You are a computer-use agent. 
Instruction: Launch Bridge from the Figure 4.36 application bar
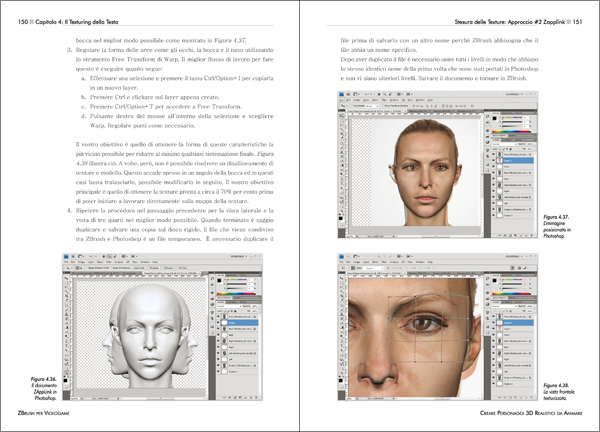tap(73, 256)
